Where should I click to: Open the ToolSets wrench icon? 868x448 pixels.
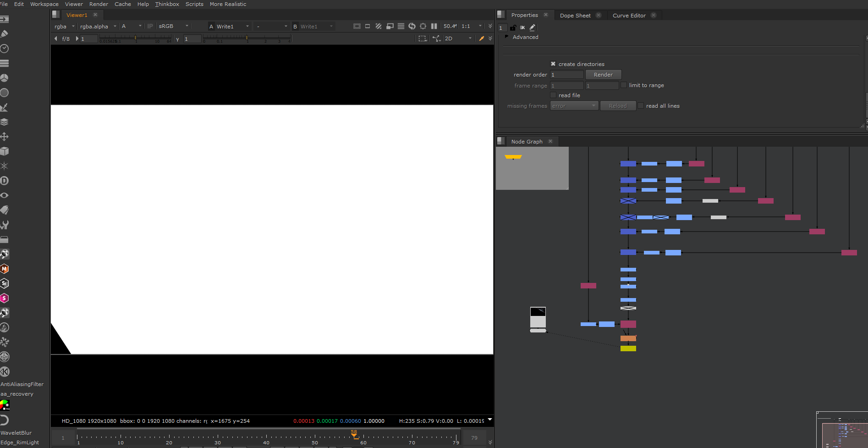(x=5, y=225)
